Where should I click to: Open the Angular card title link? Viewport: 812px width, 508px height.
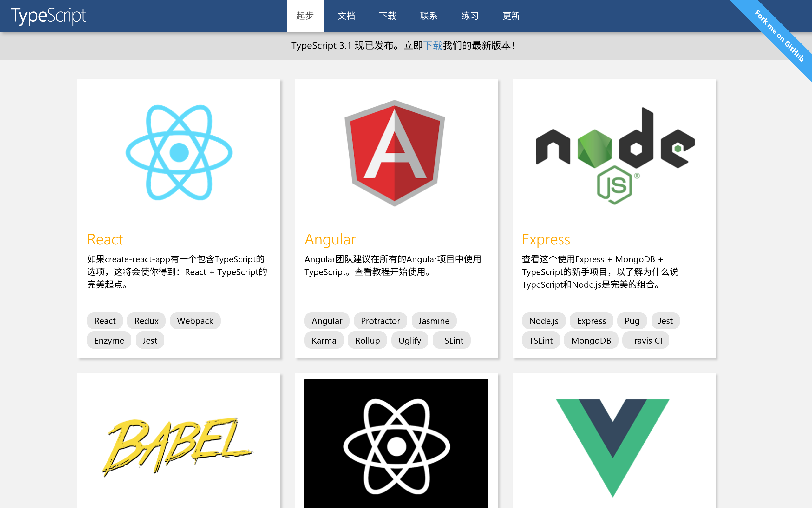tap(330, 239)
